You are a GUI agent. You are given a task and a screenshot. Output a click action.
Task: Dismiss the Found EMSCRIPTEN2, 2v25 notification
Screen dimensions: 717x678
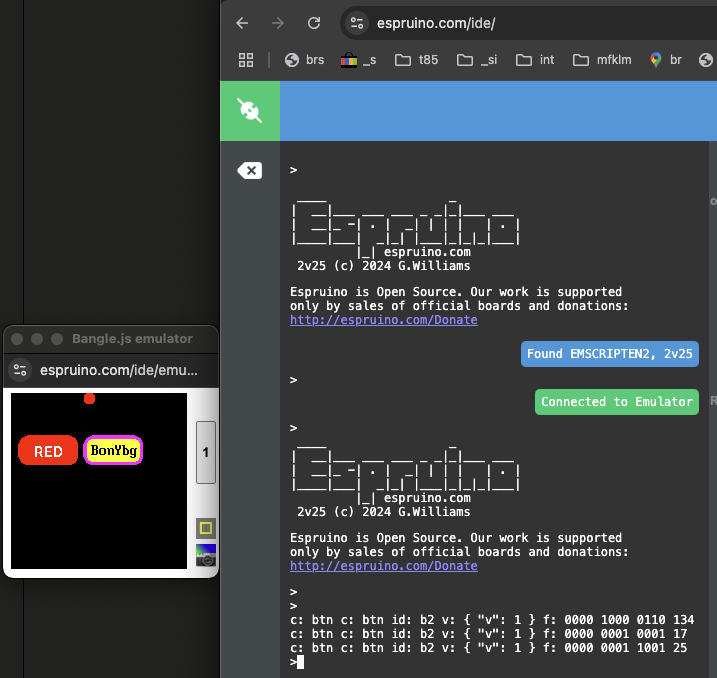(x=610, y=354)
